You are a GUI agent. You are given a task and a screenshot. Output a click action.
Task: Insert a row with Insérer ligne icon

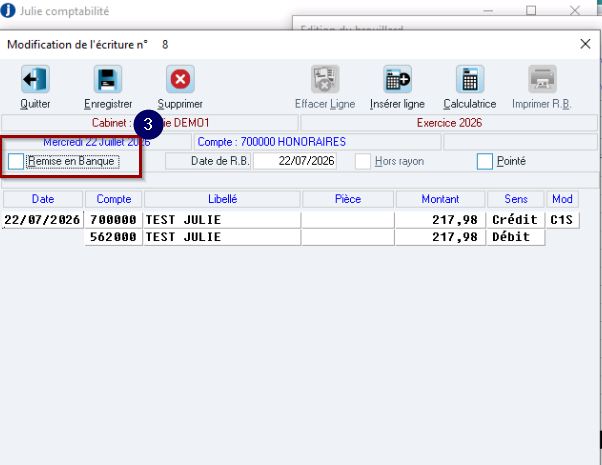click(397, 79)
